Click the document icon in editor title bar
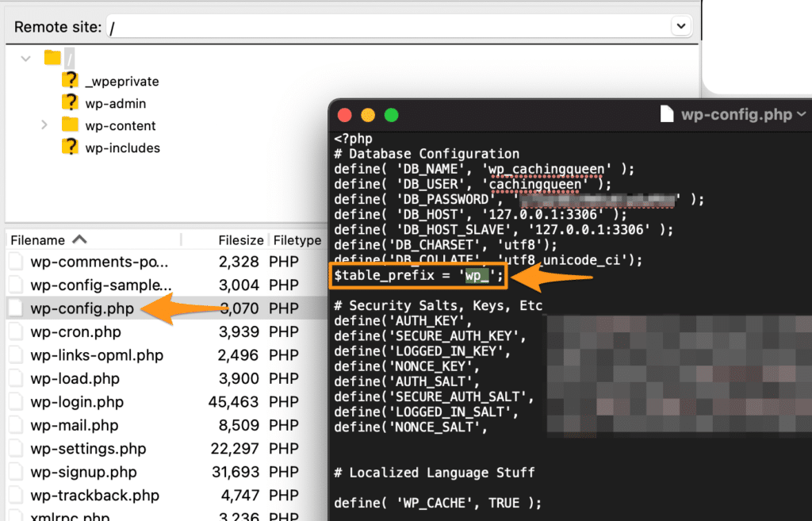 point(668,115)
